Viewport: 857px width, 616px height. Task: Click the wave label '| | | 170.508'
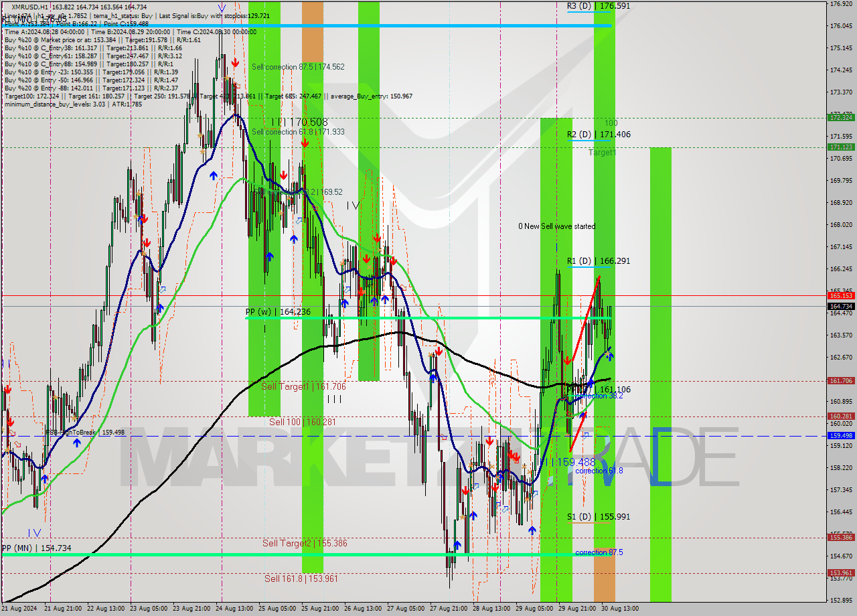(x=299, y=122)
